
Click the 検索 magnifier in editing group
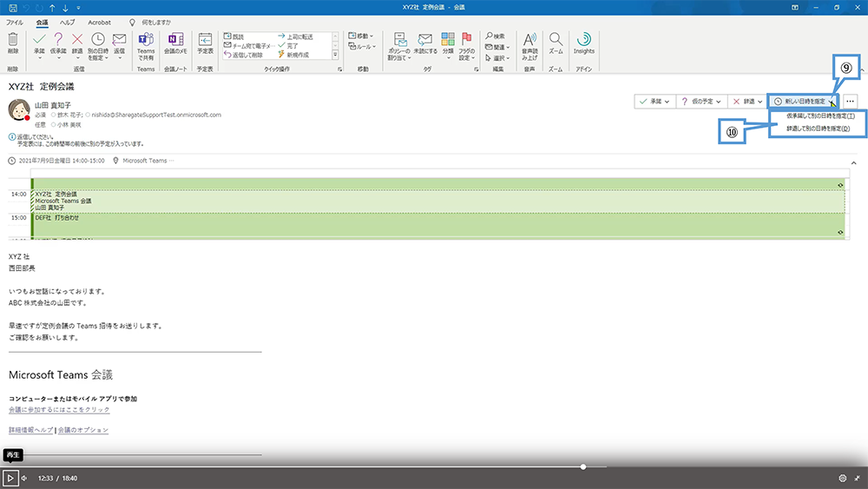point(495,36)
